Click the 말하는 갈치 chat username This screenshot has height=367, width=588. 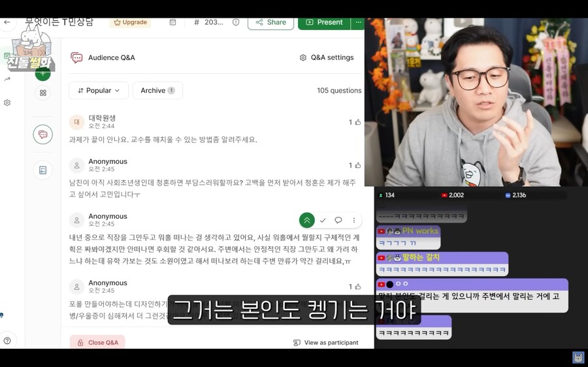point(420,257)
